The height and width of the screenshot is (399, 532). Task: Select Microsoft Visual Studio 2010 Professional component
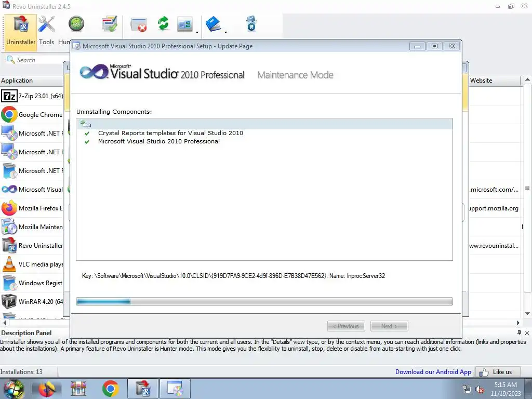159,141
